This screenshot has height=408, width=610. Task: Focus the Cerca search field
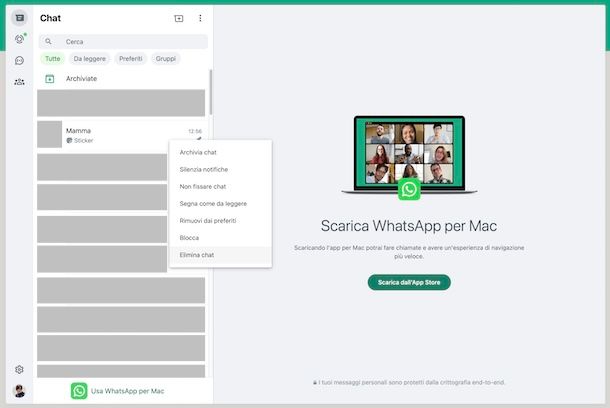coord(123,42)
